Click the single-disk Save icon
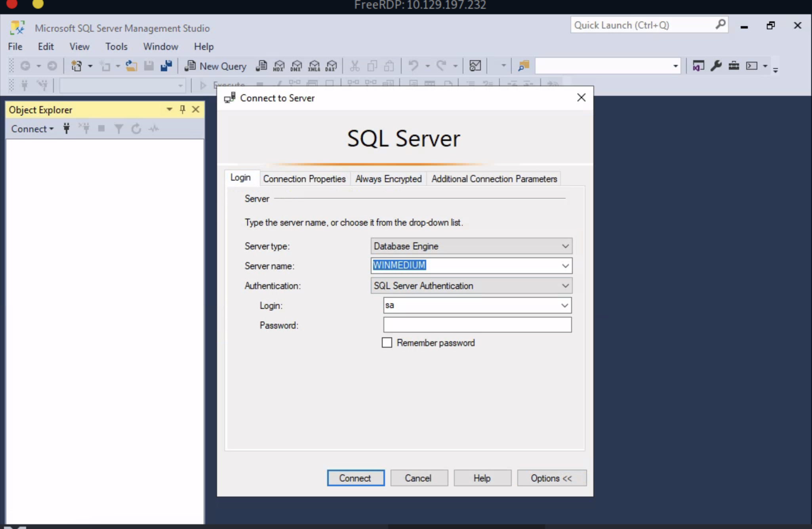The width and height of the screenshot is (812, 529). (149, 66)
